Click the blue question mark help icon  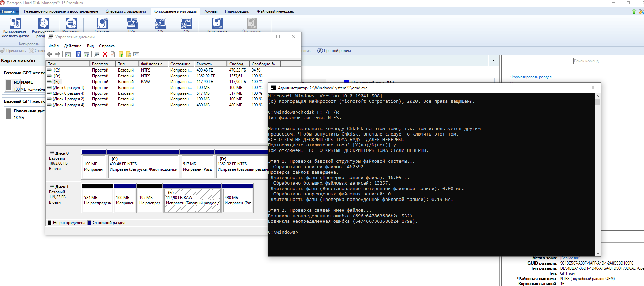click(78, 54)
